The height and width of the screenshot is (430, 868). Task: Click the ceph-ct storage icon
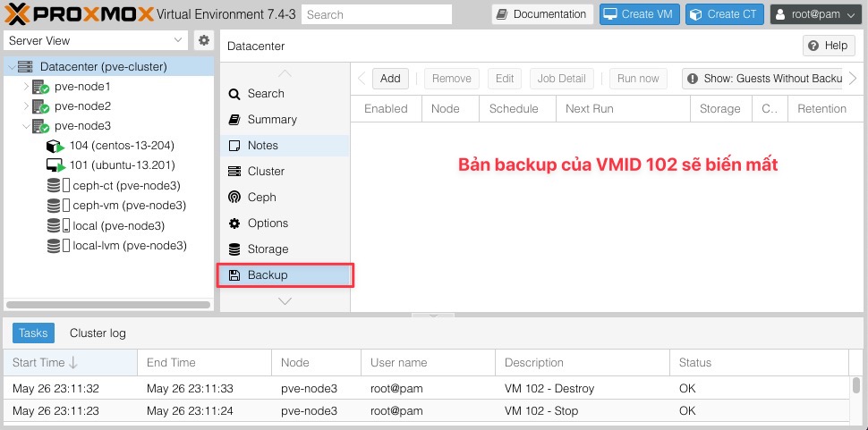(57, 185)
